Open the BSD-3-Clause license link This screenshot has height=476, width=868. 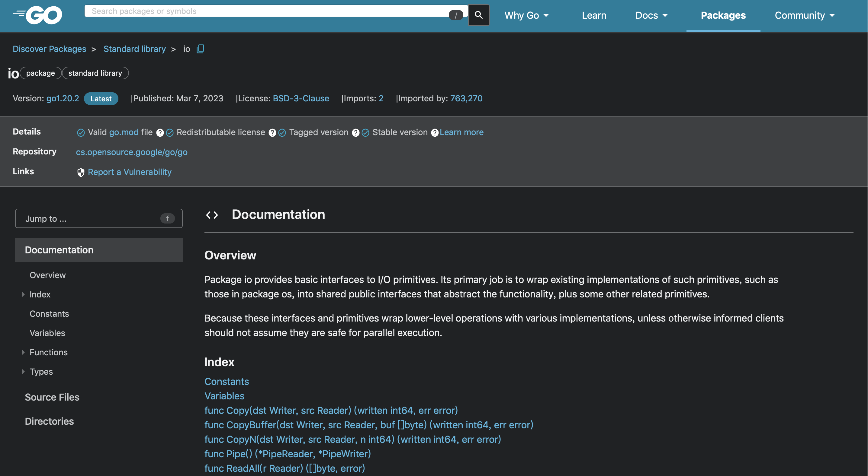[301, 98]
